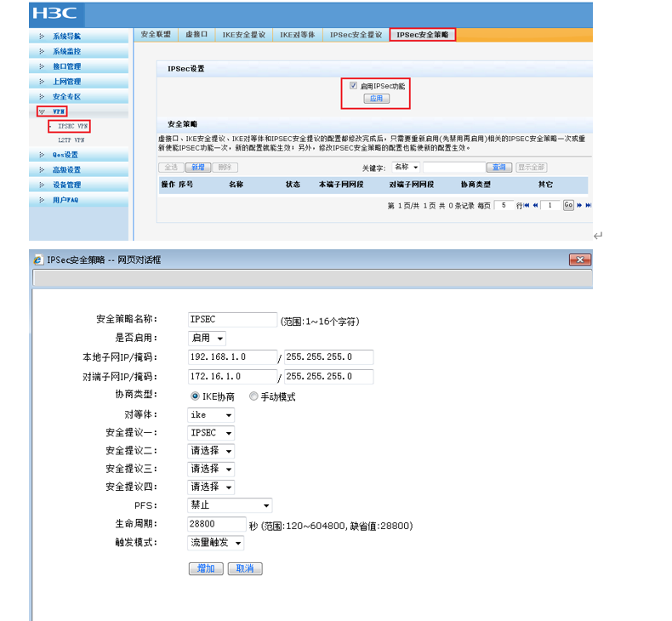Click the 本地子网 mask field
Screen dimensions: 672x621
coord(328,357)
